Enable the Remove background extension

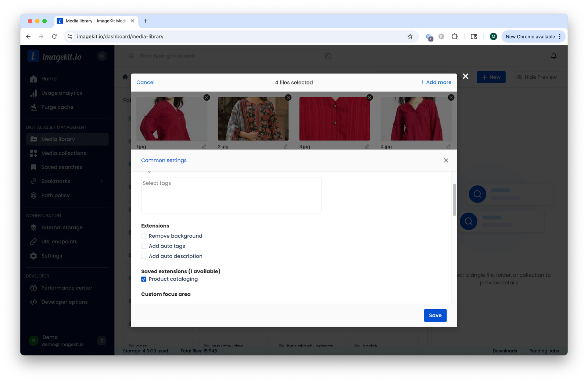point(144,236)
